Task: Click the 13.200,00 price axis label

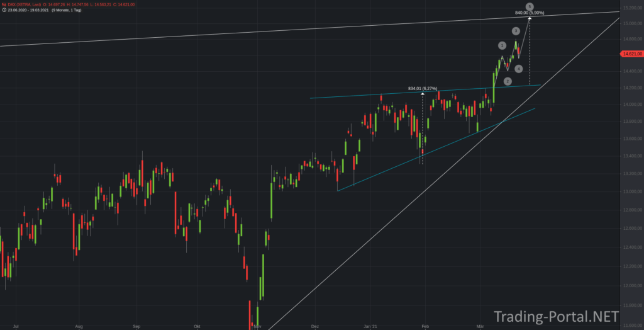Action: [634, 174]
